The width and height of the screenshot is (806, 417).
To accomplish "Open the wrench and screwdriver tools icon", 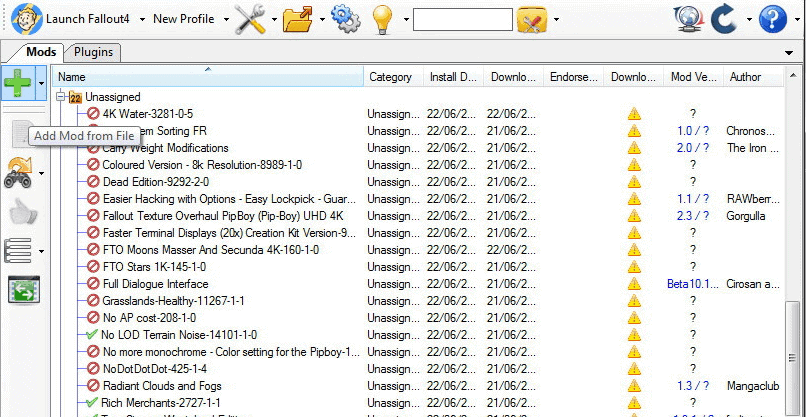I will click(250, 20).
